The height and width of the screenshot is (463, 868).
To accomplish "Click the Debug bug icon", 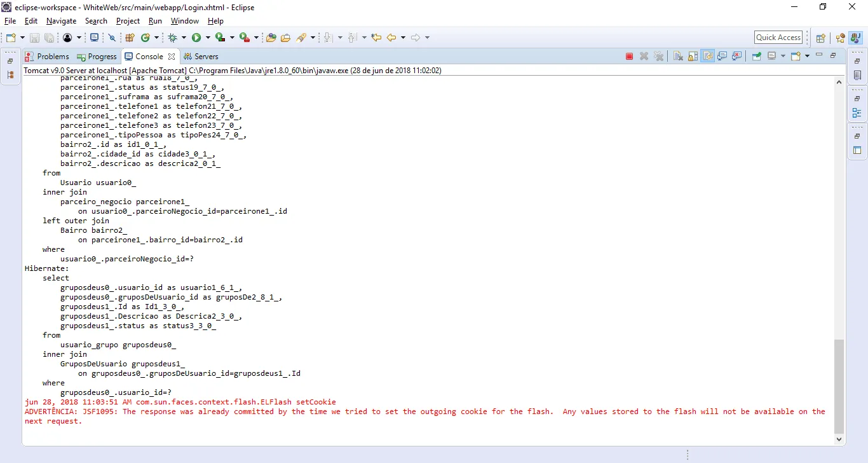I will click(x=172, y=38).
